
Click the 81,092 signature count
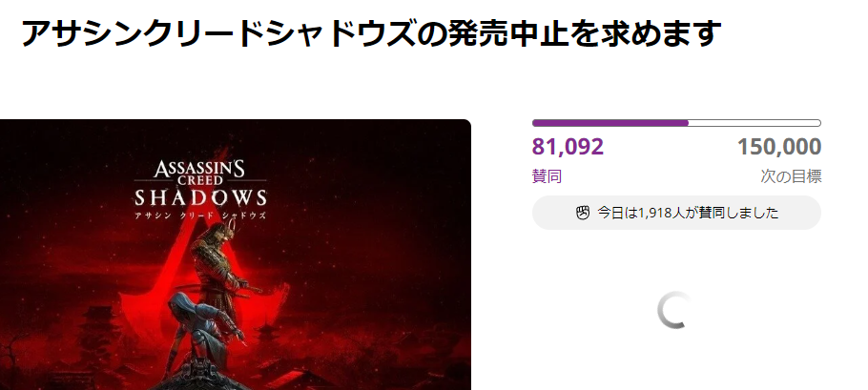[x=568, y=147]
